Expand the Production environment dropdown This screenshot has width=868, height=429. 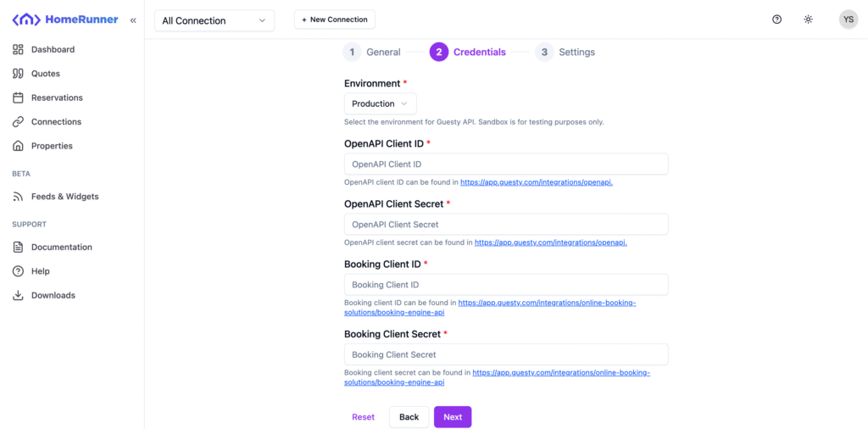pos(380,103)
